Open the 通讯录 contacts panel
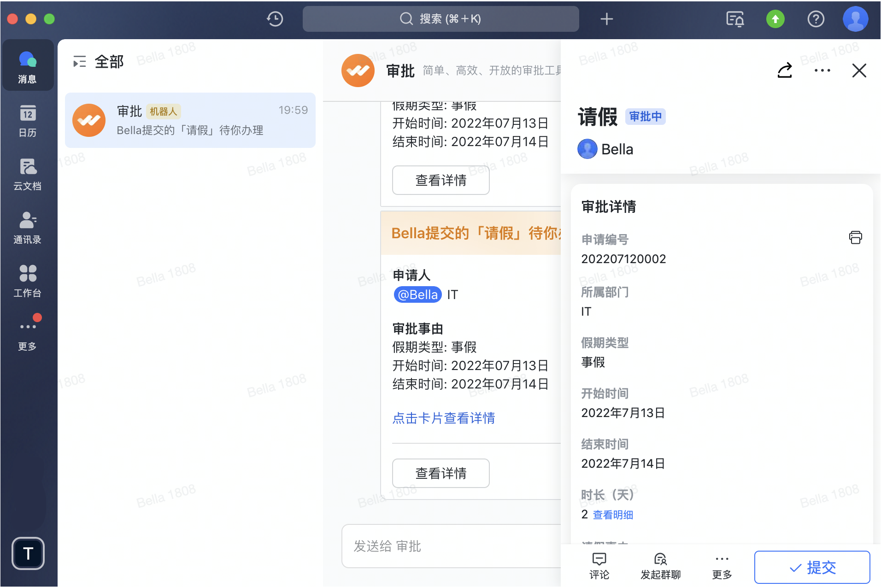The height and width of the screenshot is (588, 881). (x=28, y=228)
